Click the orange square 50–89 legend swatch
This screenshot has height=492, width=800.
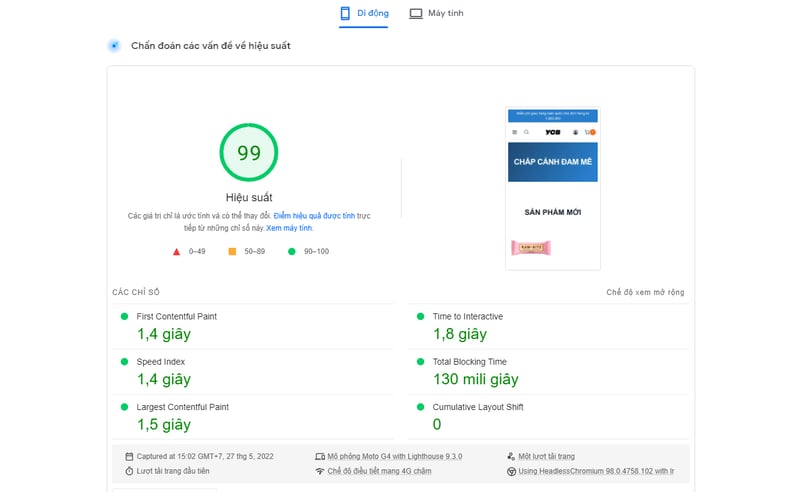(x=232, y=252)
